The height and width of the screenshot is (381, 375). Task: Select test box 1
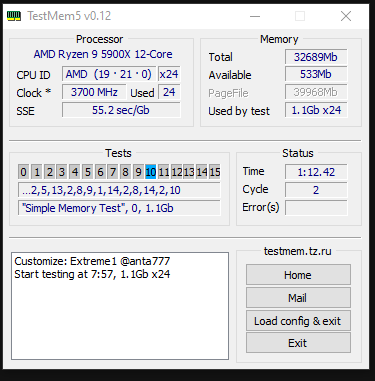point(36,172)
